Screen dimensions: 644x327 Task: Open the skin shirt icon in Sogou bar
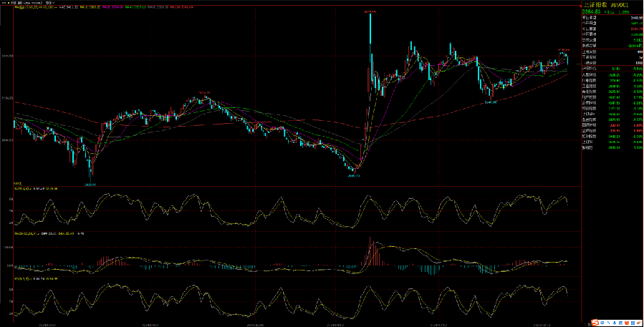tap(626, 323)
